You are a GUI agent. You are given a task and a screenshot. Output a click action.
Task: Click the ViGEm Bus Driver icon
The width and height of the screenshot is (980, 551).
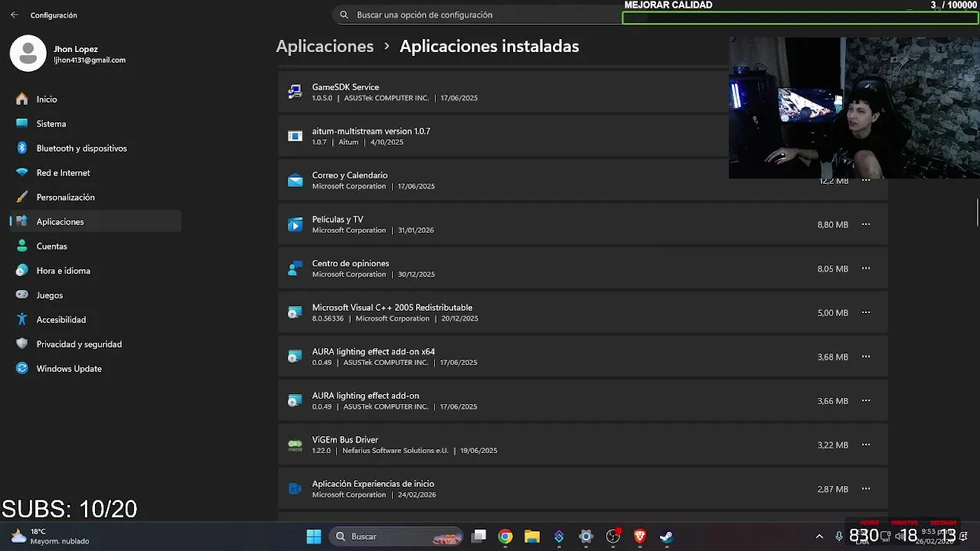pos(295,445)
